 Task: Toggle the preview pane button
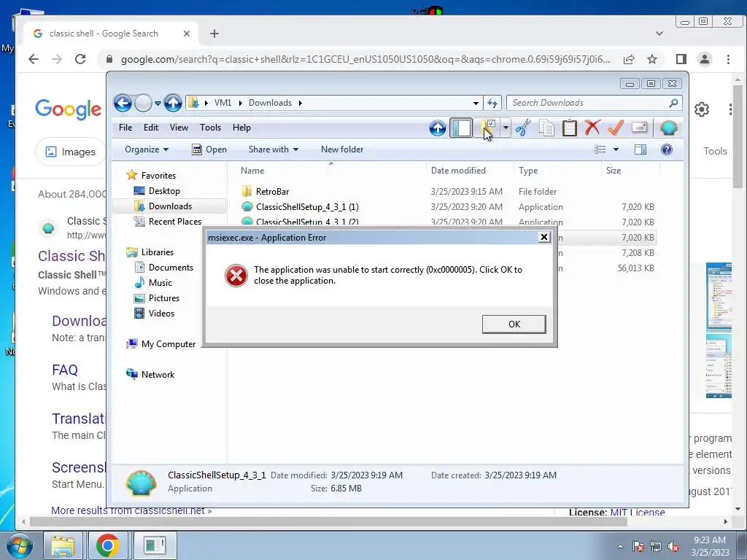click(x=640, y=149)
